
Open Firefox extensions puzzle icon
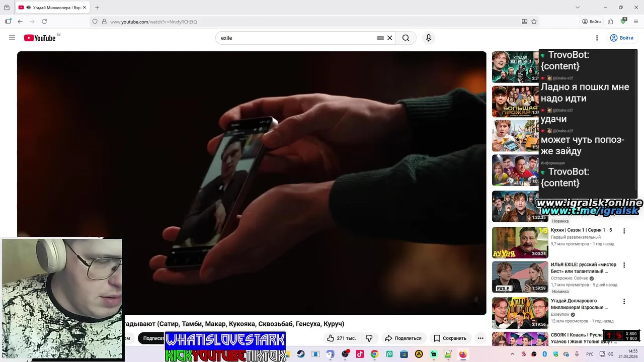(x=610, y=22)
